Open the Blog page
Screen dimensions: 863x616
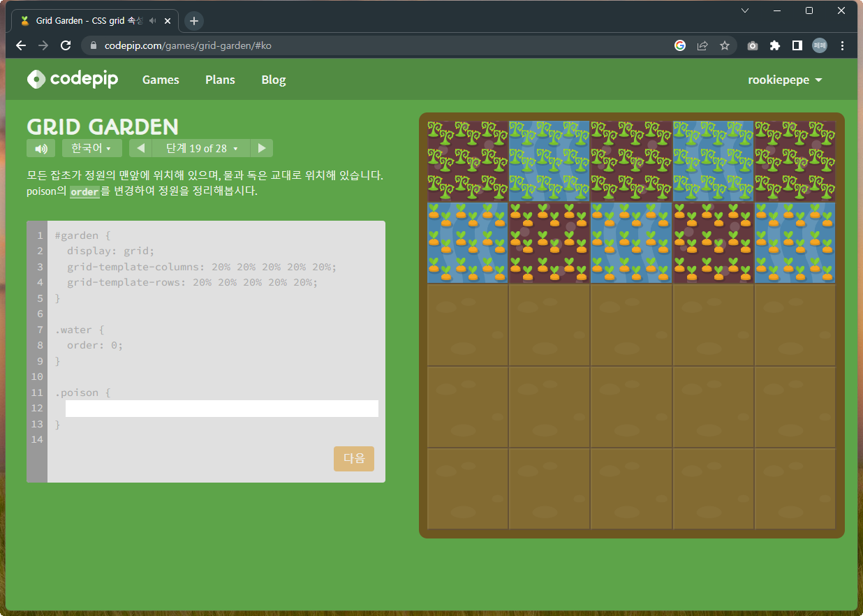coord(274,80)
